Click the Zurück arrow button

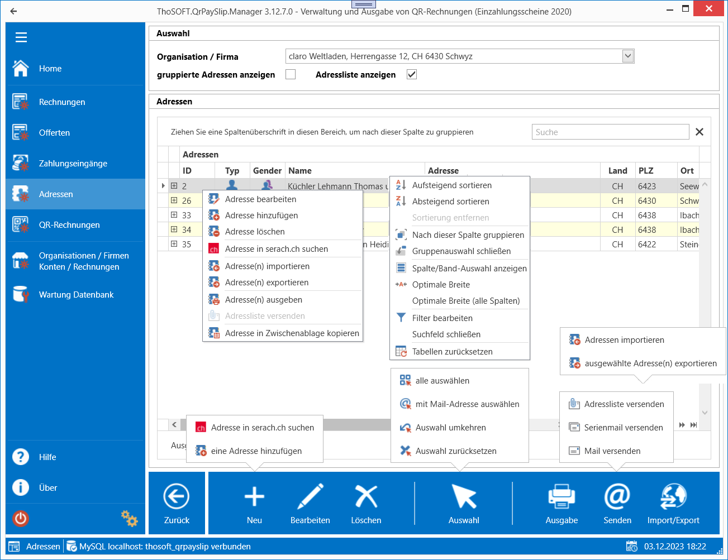coord(177,503)
